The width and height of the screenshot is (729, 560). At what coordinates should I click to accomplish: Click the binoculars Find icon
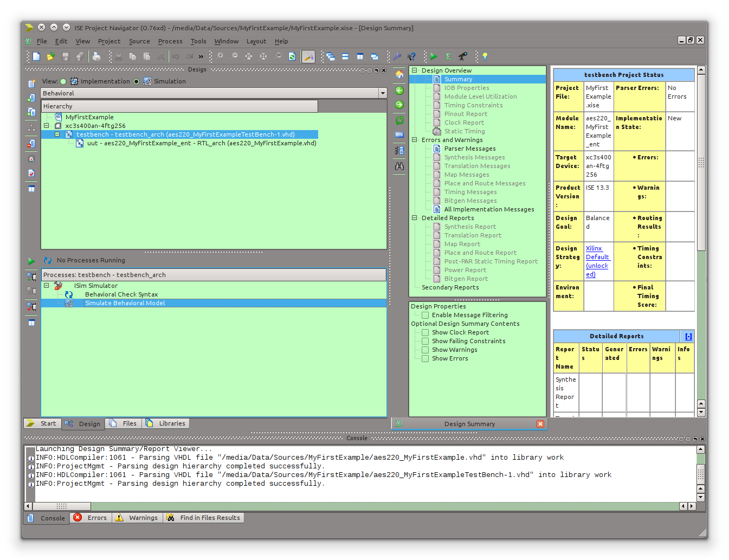(x=399, y=166)
